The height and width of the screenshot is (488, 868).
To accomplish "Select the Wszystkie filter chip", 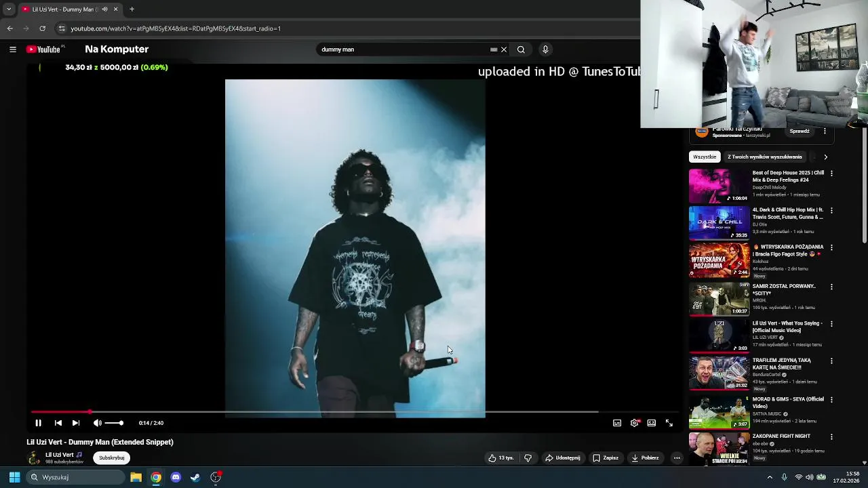I will click(x=705, y=157).
